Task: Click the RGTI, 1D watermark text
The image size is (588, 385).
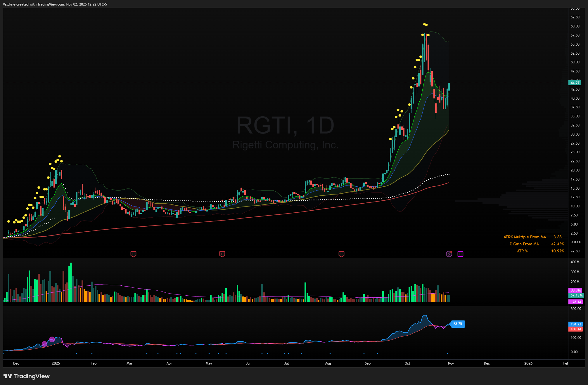Action: [x=285, y=126]
